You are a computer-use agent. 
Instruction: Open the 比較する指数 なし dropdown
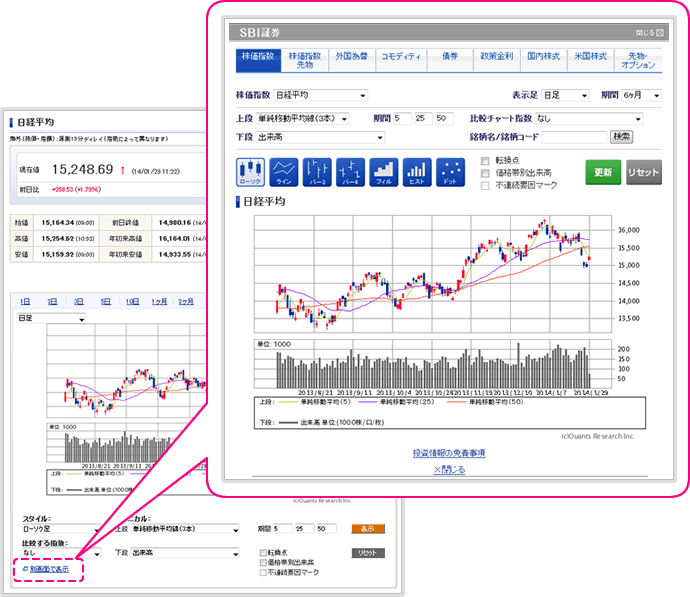(x=61, y=553)
